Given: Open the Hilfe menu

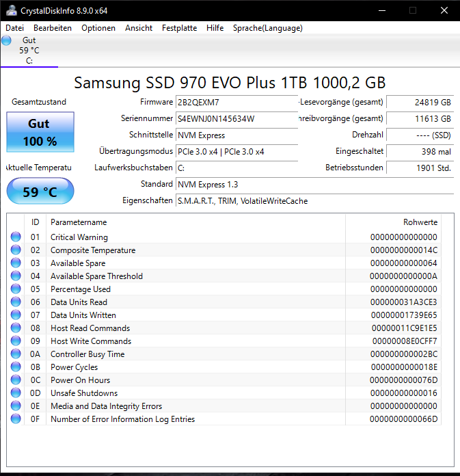Looking at the screenshot, I should click(215, 28).
